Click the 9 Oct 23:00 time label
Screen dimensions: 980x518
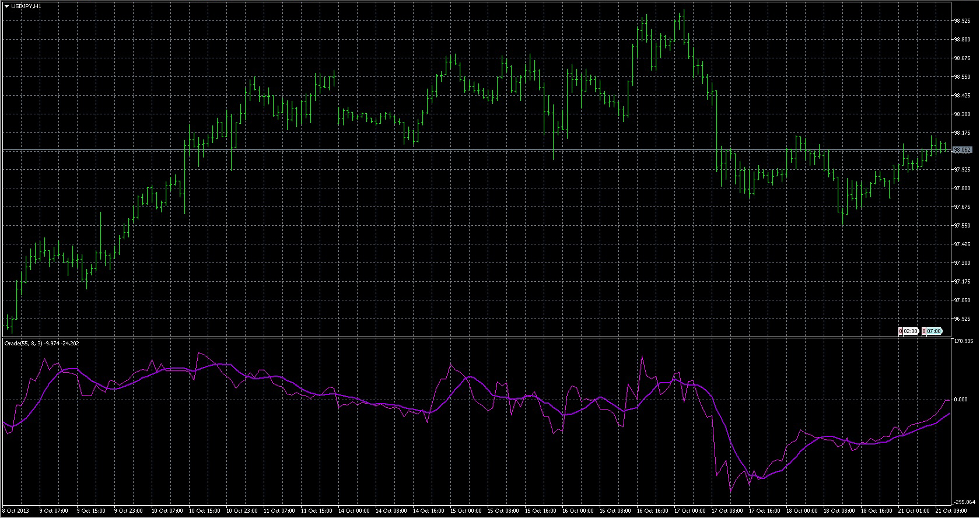tap(128, 511)
